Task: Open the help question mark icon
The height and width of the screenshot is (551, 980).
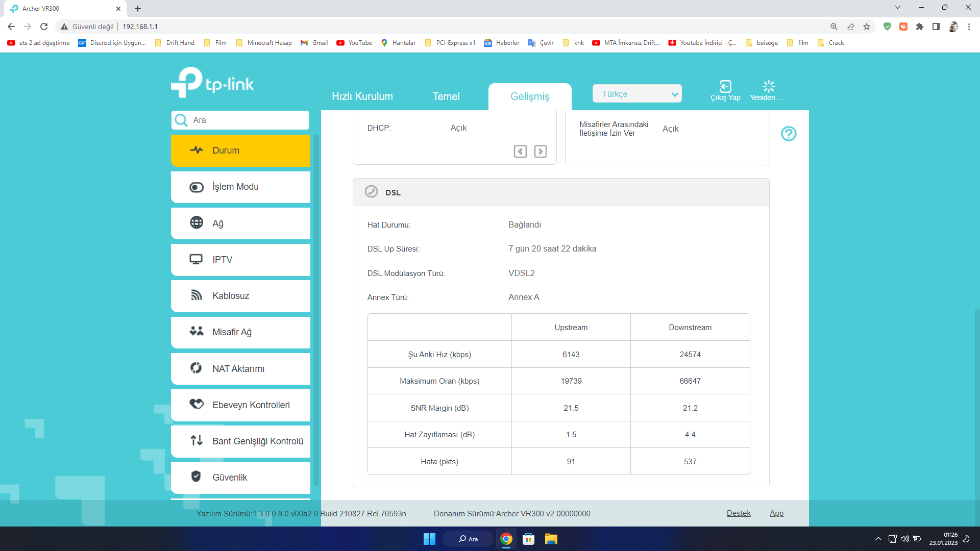Action: pyautogui.click(x=789, y=134)
